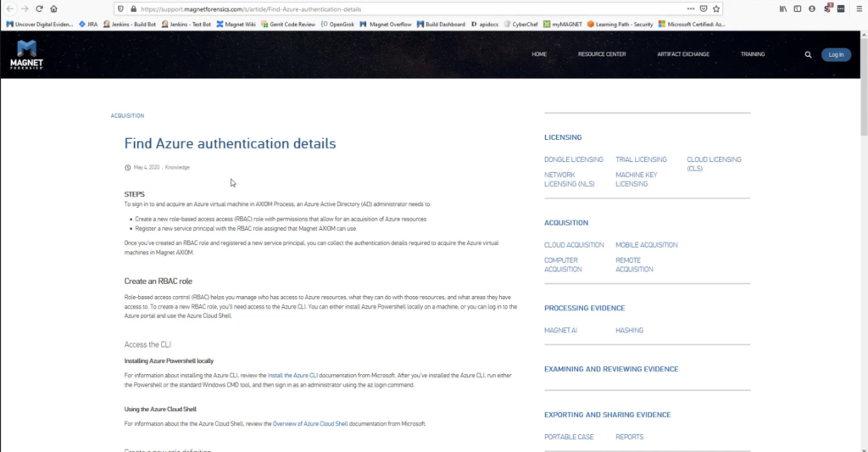Open CLOUD LICENSING (CLS) link
The height and width of the screenshot is (452, 868).
click(714, 164)
